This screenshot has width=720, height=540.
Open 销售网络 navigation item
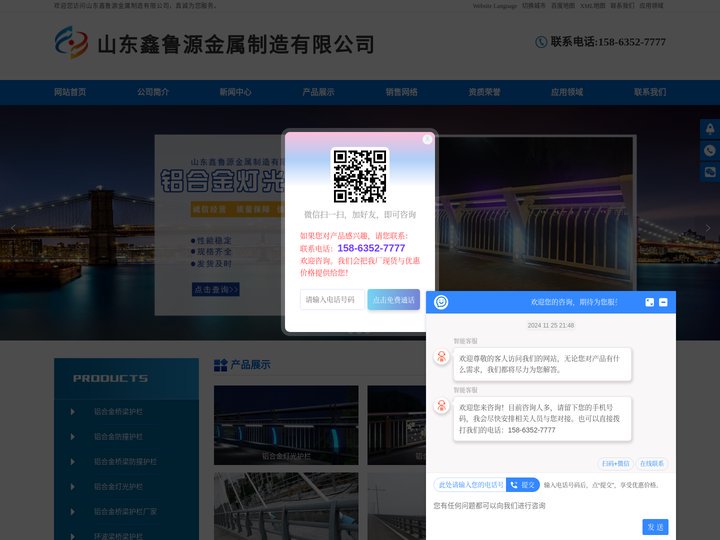[401, 92]
